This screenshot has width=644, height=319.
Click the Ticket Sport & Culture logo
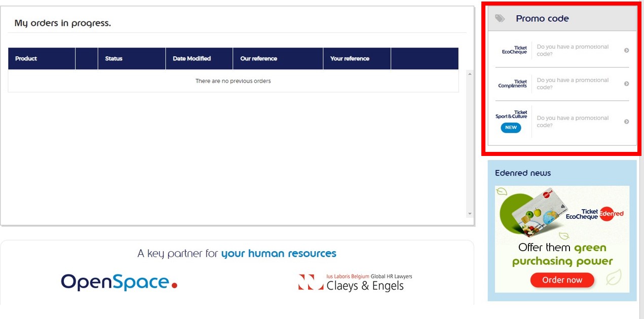point(511,114)
